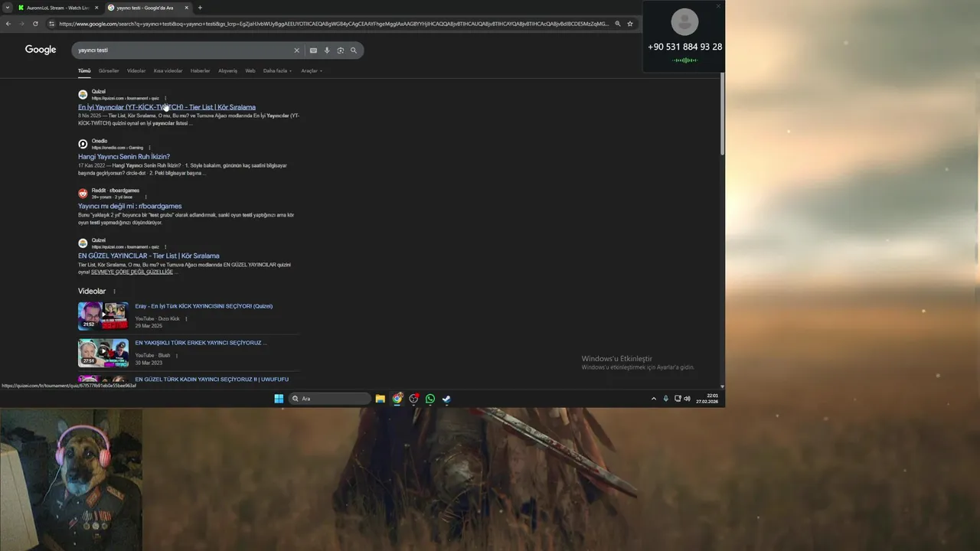The image size is (980, 551).
Task: Open Eray - En İyi Türk KİCK video link
Action: [204, 306]
